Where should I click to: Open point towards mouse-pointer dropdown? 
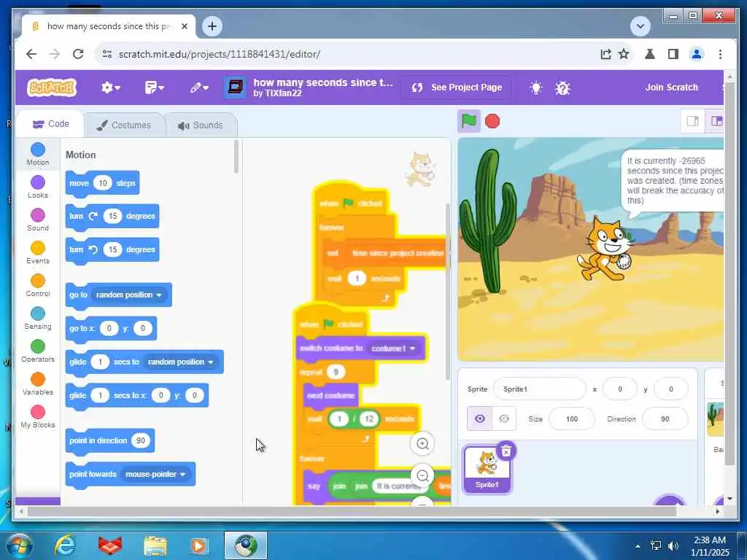pos(155,474)
